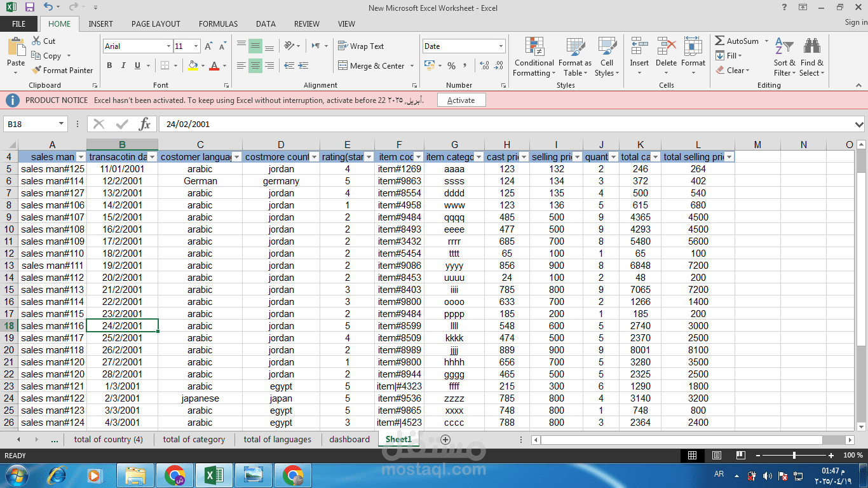This screenshot has height=488, width=868.
Task: Open the total of category sheet
Action: (x=194, y=439)
